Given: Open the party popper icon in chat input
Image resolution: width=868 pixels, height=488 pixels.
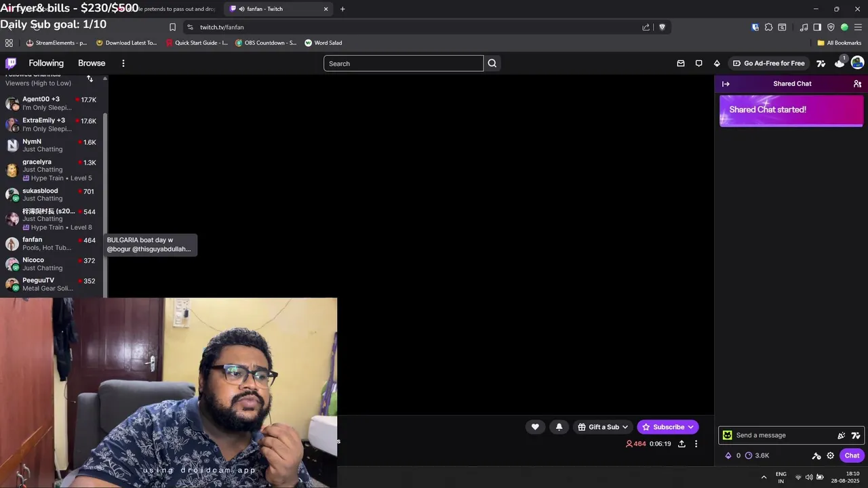Looking at the screenshot, I should [842, 435].
